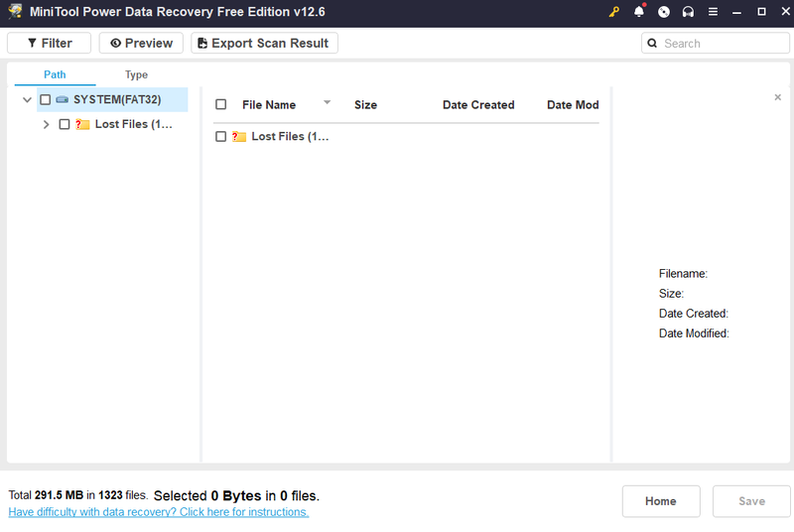Click the Date Created: label in details pane
The image size is (794, 532).
693,314
